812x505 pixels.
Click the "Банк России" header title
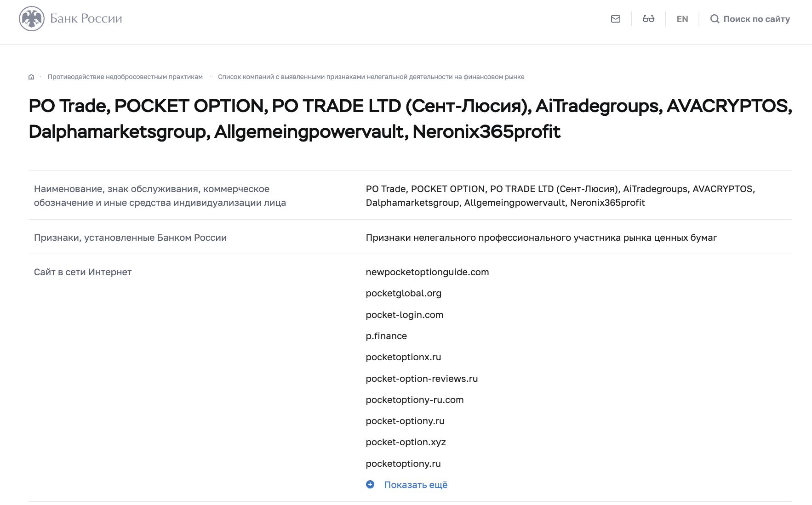click(86, 19)
